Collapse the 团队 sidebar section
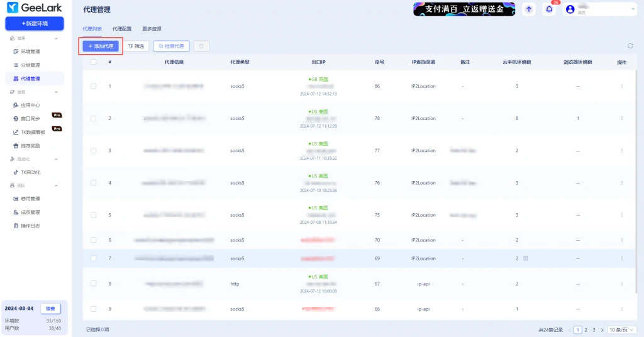The height and width of the screenshot is (337, 644). [56, 185]
